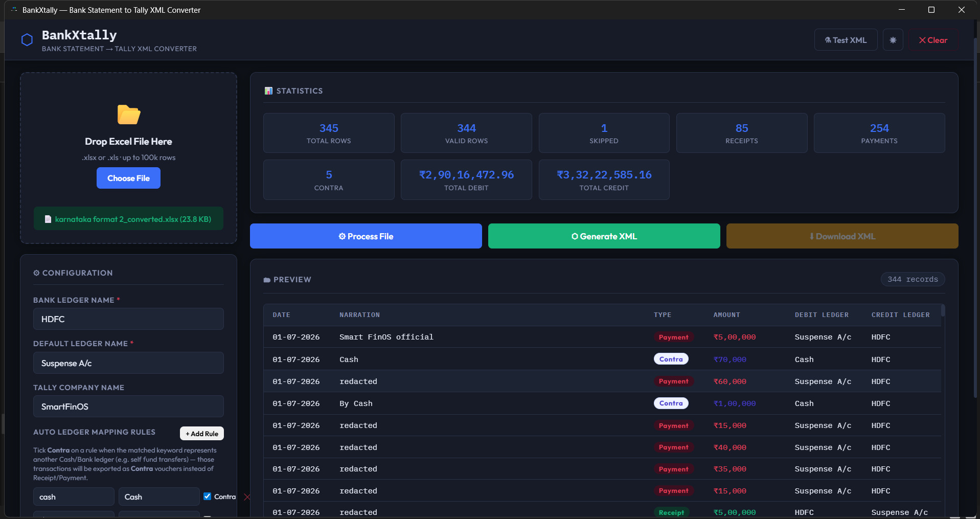The height and width of the screenshot is (519, 980).
Task: Select the Contra 5 statistic card
Action: click(329, 179)
